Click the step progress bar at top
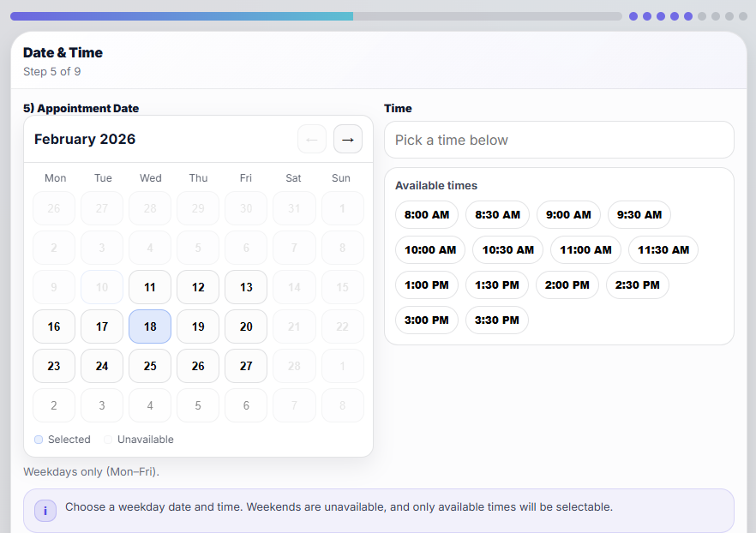Viewport: 756px width, 533px height. pyautogui.click(x=315, y=16)
